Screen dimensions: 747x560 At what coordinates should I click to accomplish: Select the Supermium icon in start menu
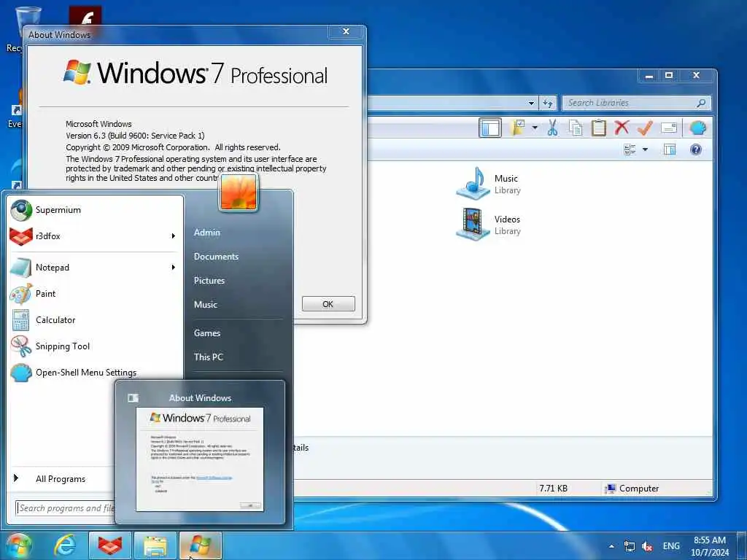[21, 211]
